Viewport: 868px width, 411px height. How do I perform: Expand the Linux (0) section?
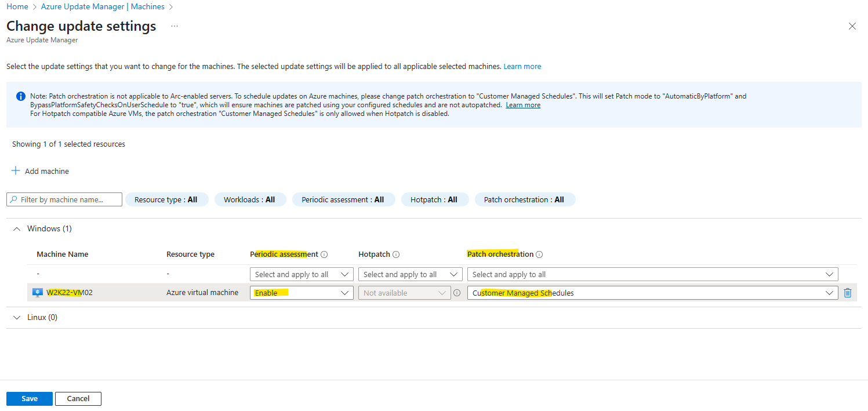(16, 317)
